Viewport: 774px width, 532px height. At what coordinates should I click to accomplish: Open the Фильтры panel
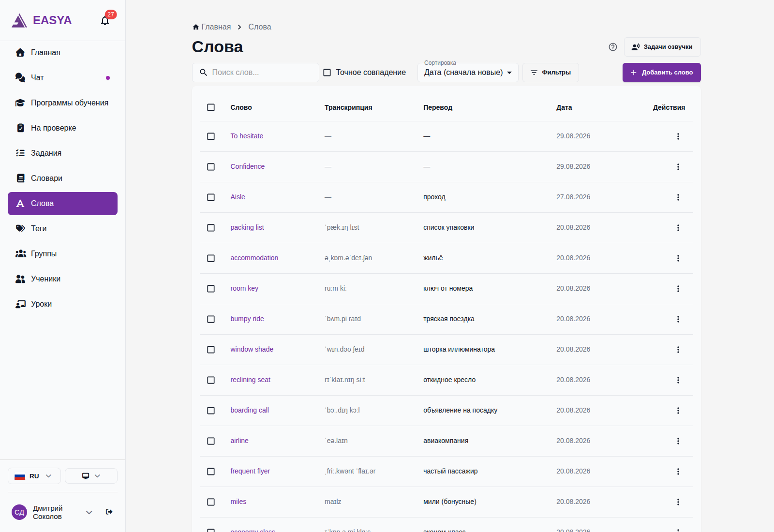pyautogui.click(x=551, y=73)
